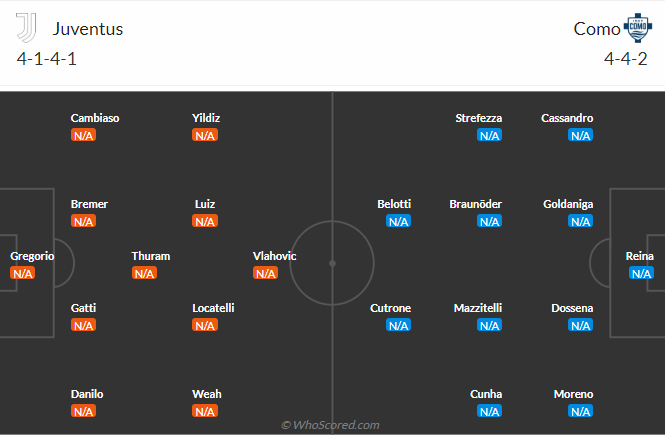Image resolution: width=665 pixels, height=435 pixels.
Task: Click Belotti's player name
Action: (394, 204)
